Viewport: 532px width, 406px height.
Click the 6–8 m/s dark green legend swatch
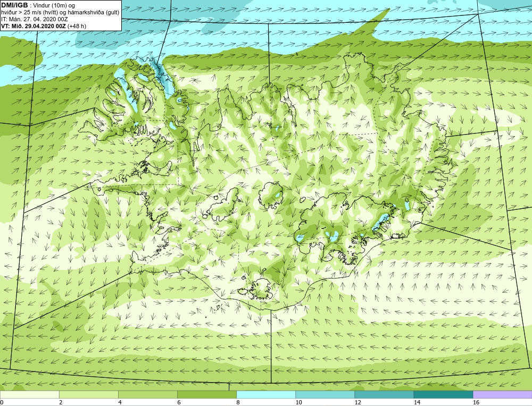point(206,394)
